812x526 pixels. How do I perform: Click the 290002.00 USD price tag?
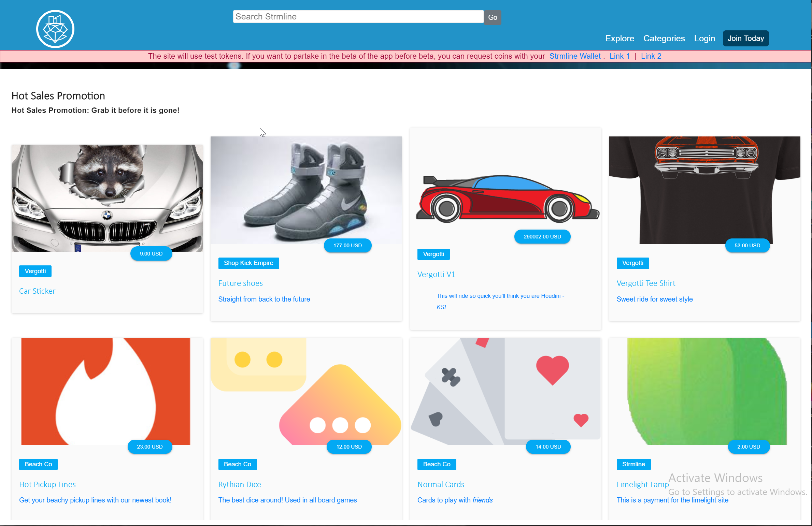pos(542,236)
